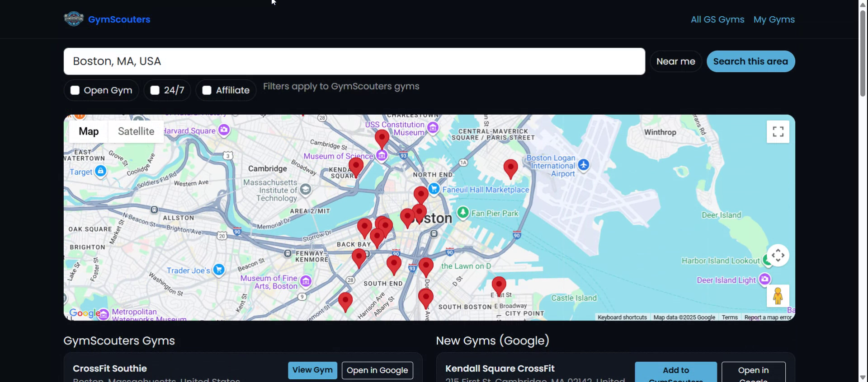The image size is (868, 382).
Task: Select red gym pin near Harrison Ave
Action: tap(345, 302)
